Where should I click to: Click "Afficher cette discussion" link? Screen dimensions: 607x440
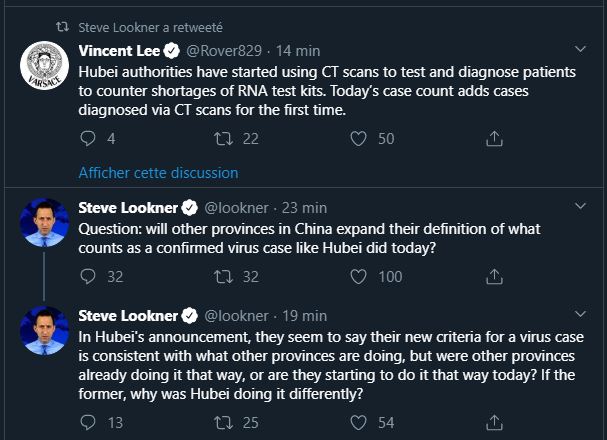tap(158, 173)
